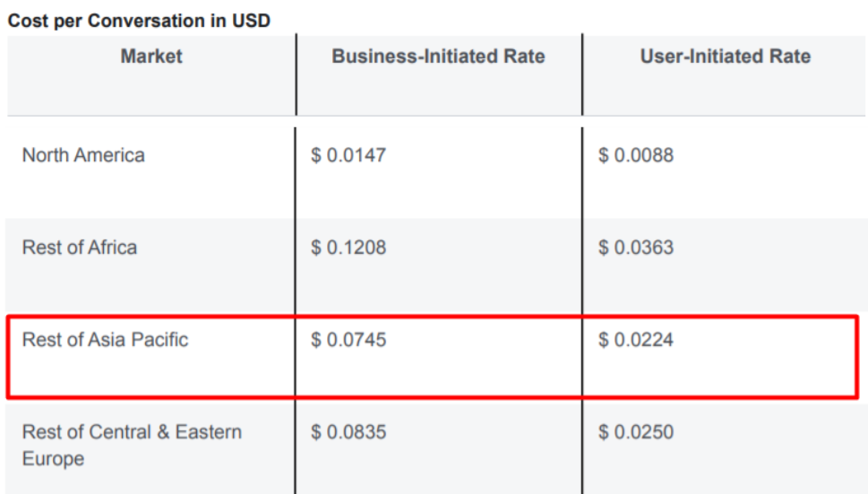
Task: Click the highlighted $ 0.0224 rate
Action: coord(636,340)
